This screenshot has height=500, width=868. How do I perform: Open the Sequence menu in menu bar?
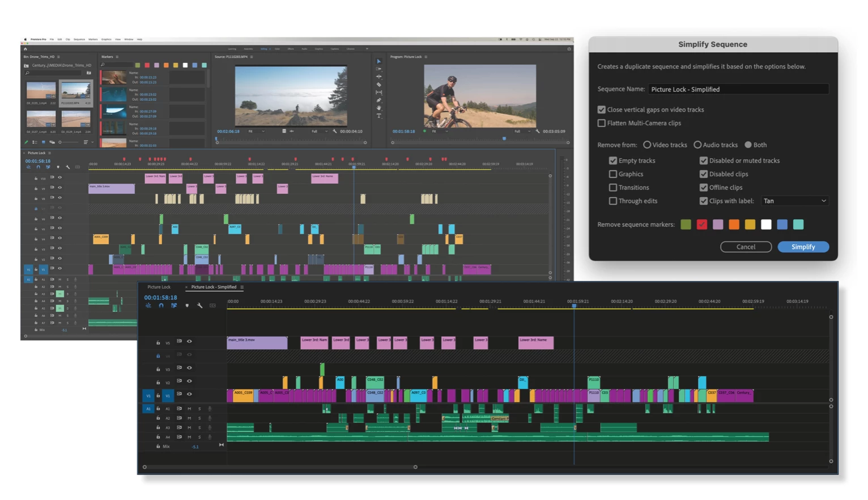[x=79, y=40]
